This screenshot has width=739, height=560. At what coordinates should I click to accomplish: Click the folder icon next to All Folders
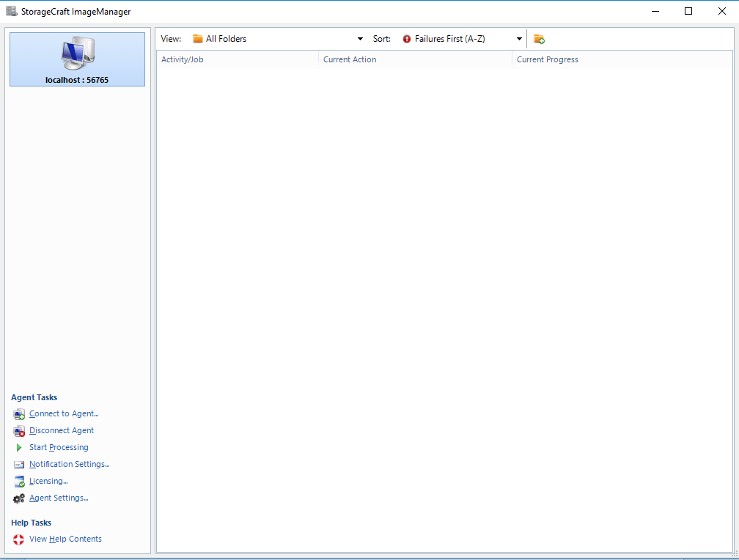[x=197, y=38]
